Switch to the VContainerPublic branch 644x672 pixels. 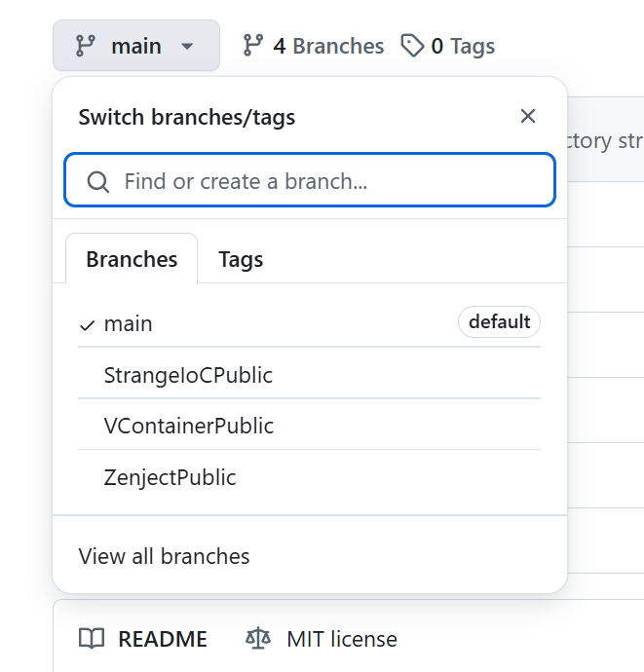click(x=309, y=426)
